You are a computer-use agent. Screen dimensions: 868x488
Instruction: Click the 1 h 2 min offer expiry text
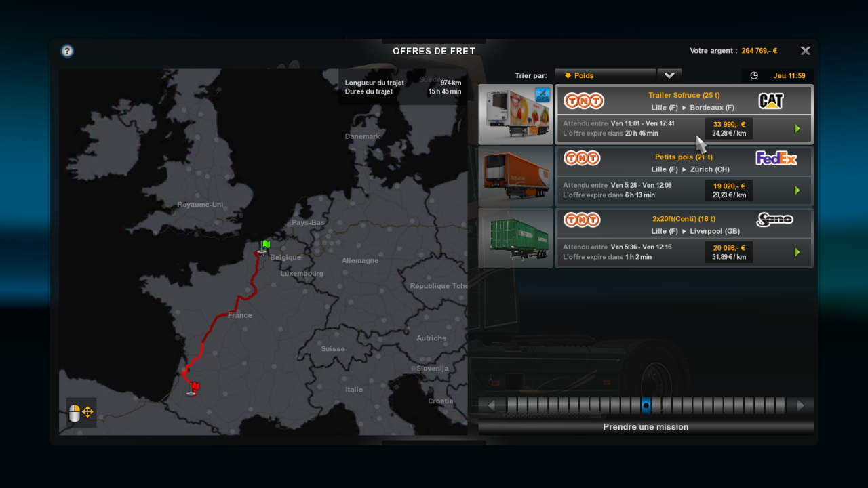click(x=638, y=257)
